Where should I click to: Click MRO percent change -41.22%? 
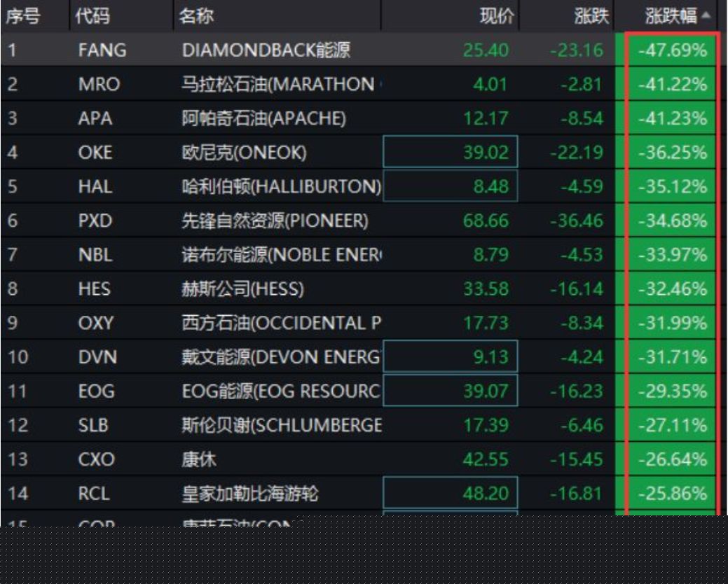pos(673,85)
